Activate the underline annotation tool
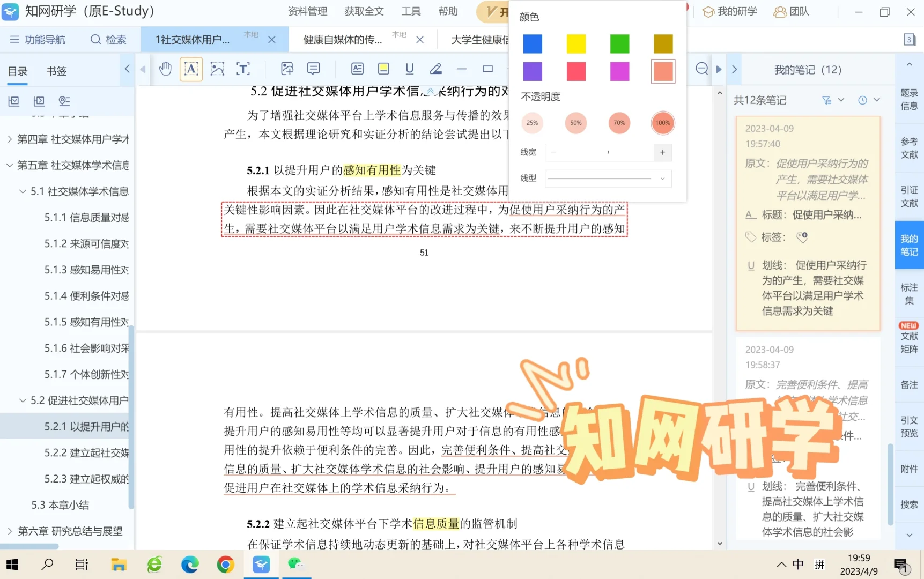The width and height of the screenshot is (924, 579). (409, 69)
